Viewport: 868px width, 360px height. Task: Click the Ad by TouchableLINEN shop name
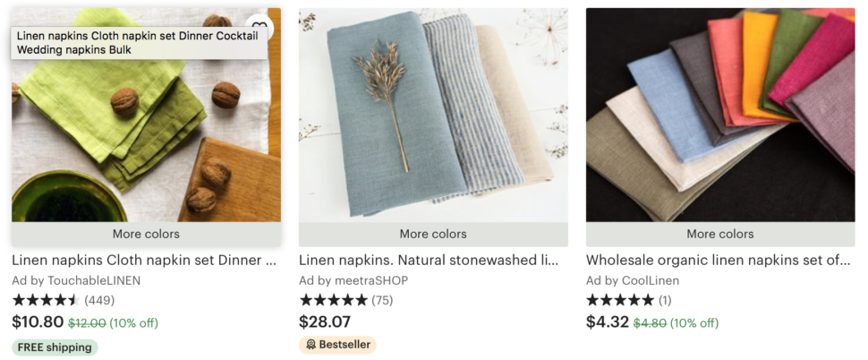click(x=76, y=281)
